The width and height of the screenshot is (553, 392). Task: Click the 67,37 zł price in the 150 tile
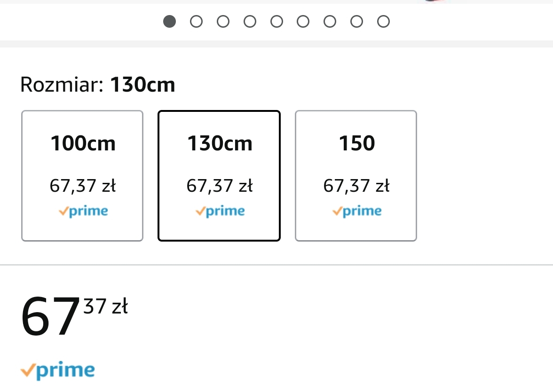356,187
